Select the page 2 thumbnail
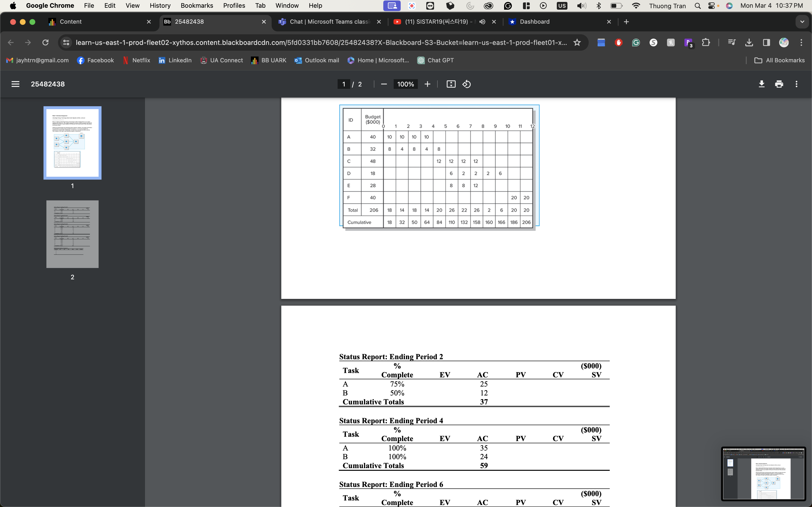This screenshot has width=812, height=507. (72, 234)
